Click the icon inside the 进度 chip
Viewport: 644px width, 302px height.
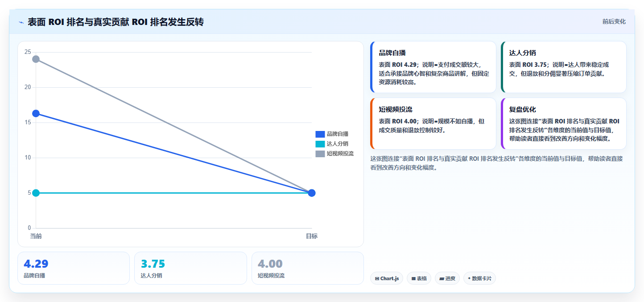(x=442, y=278)
